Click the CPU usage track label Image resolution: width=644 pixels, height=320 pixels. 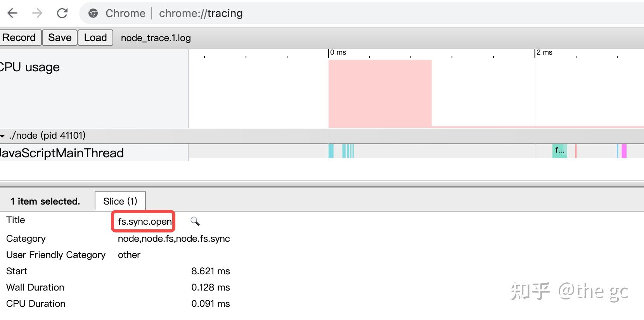(x=30, y=67)
